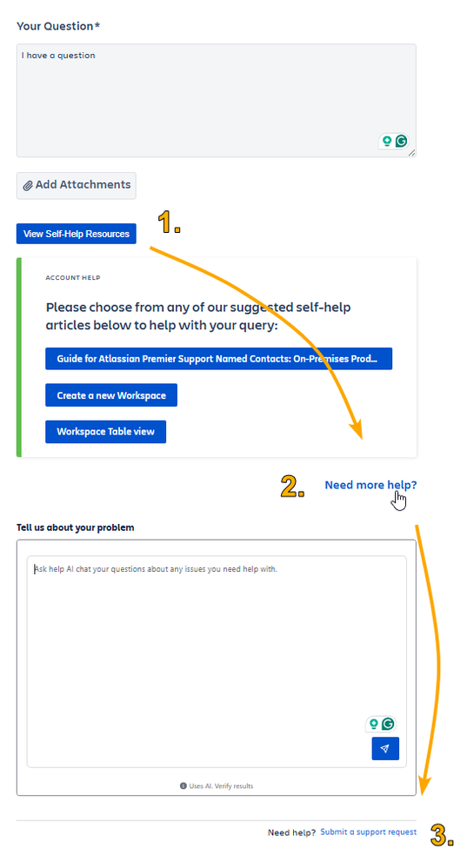Click the lightbulb suggestion icon in the AI chat box
Image resolution: width=467 pixels, height=868 pixels.
click(374, 724)
